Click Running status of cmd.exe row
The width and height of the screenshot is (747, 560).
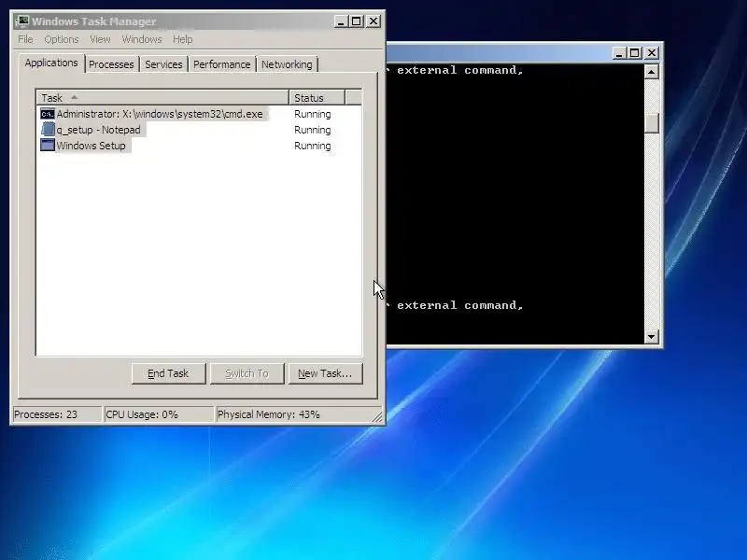coord(313,114)
